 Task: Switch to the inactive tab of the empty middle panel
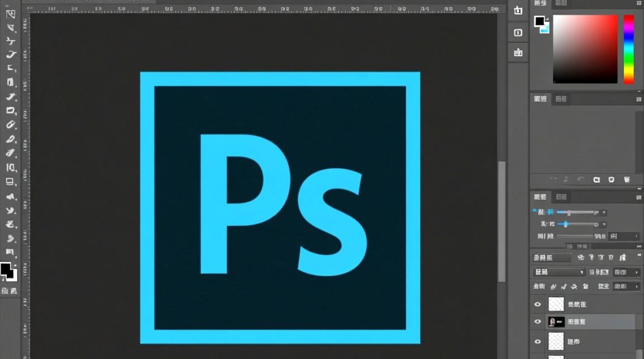pos(561,99)
